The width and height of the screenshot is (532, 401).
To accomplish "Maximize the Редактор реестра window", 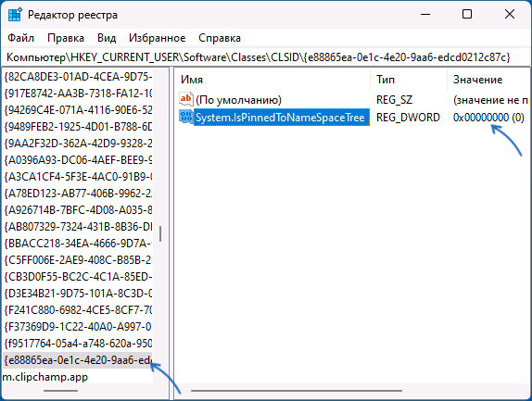I will (467, 14).
